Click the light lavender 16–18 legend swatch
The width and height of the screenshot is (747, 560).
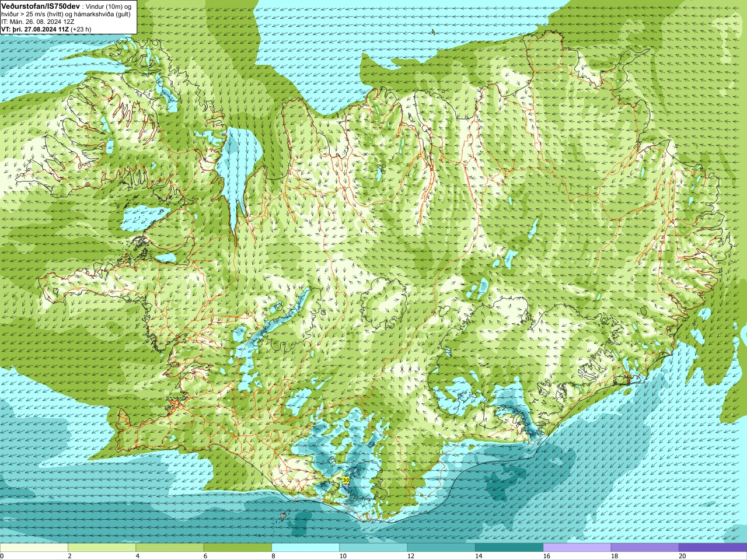click(x=577, y=547)
